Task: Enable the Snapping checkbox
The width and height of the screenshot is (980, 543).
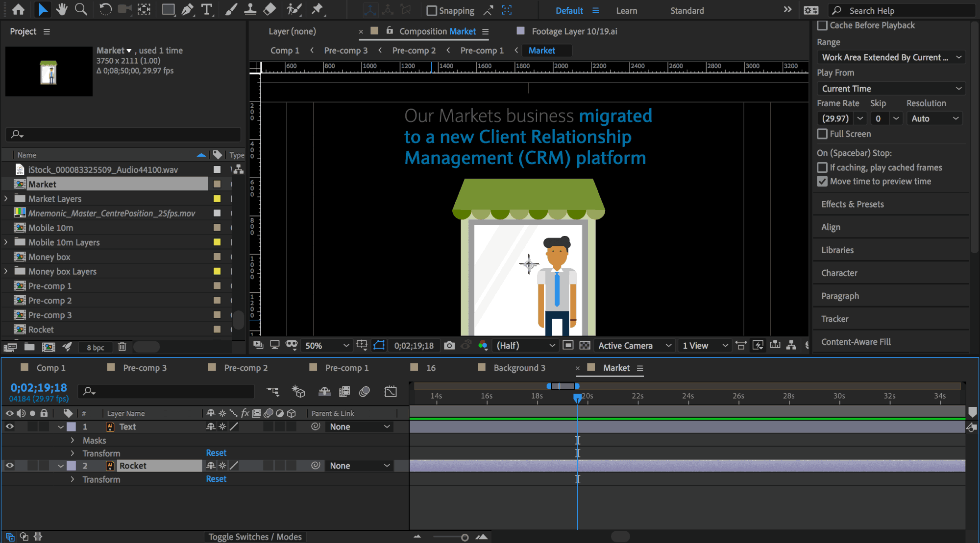Action: (431, 11)
